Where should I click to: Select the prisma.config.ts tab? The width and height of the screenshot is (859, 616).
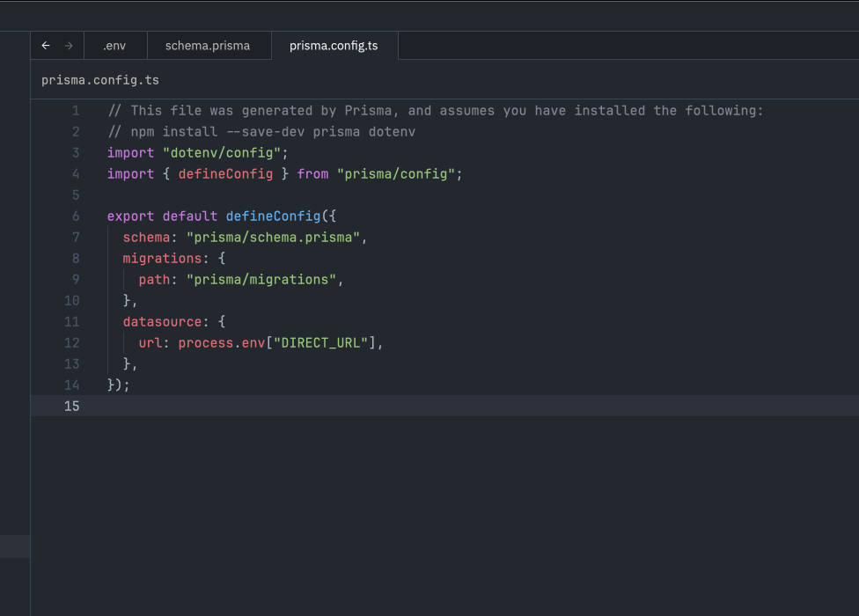click(x=334, y=45)
